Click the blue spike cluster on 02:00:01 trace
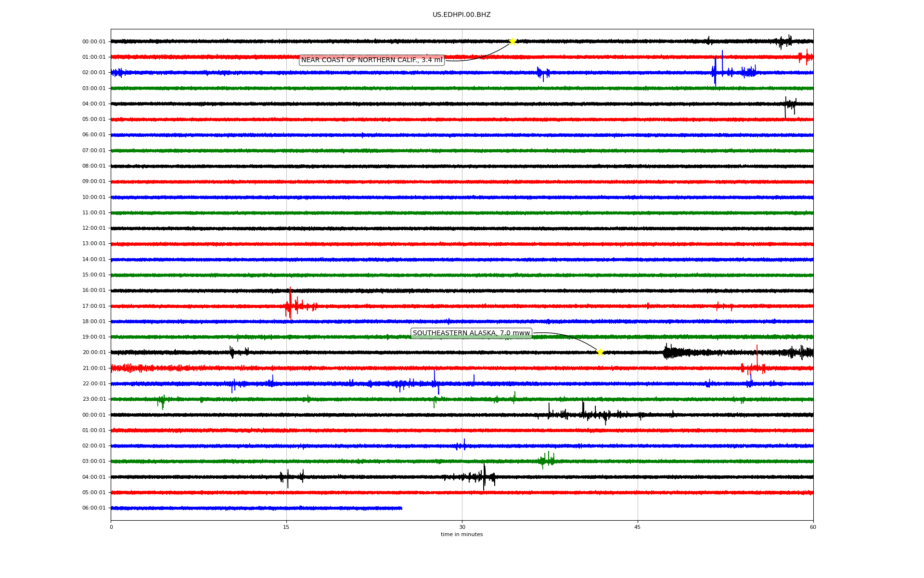This screenshot has height=578, width=924. pos(716,72)
